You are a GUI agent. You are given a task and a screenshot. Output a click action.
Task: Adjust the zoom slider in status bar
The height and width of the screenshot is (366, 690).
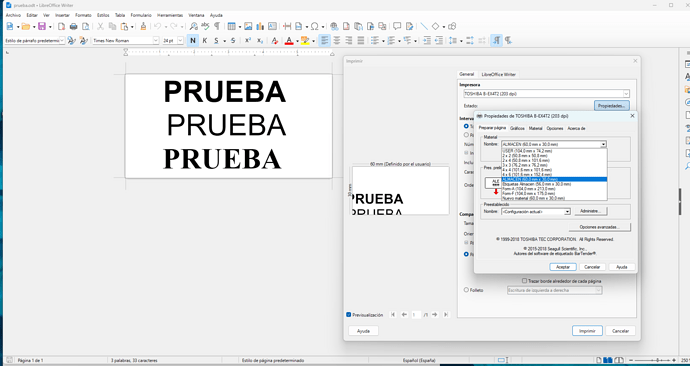[x=658, y=360]
